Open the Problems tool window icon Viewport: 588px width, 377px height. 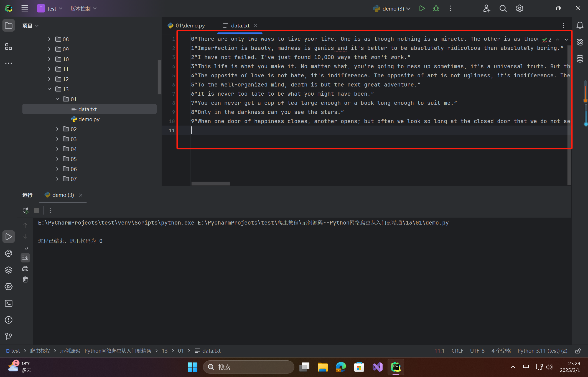(9, 320)
